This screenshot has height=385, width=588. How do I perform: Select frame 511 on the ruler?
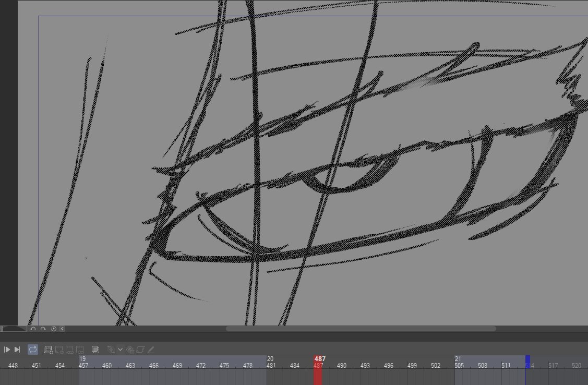tap(506, 366)
